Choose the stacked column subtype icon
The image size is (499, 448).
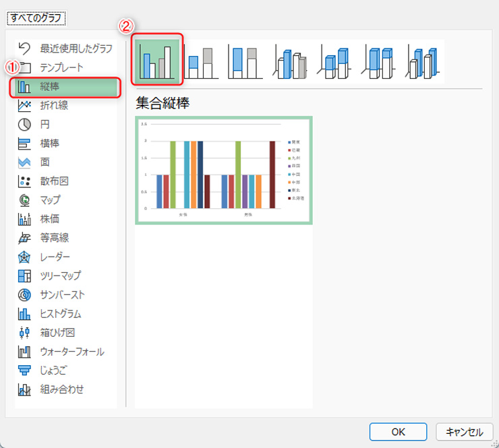point(200,61)
